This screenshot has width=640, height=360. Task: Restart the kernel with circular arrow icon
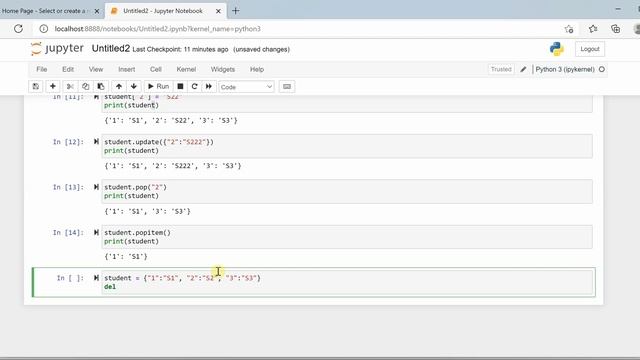[x=194, y=87]
